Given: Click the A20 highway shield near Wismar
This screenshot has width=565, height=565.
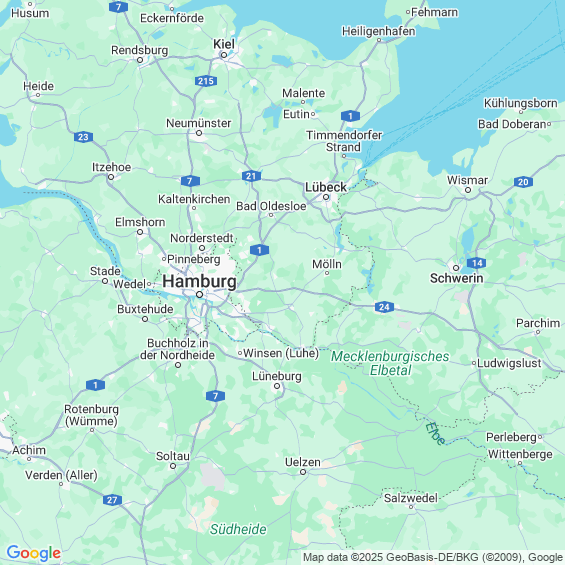Looking at the screenshot, I should click(523, 182).
